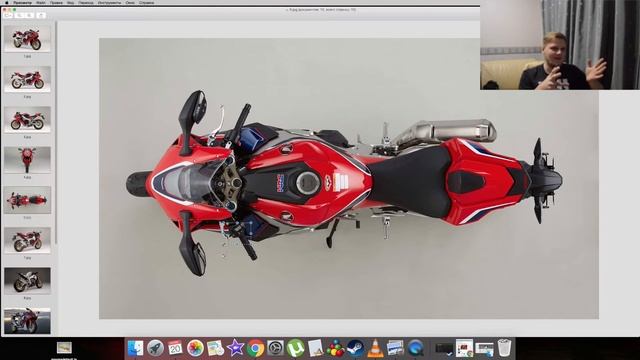Open uTorrent green icon in Dock
Viewport: 640px width, 360px height.
pos(296,348)
